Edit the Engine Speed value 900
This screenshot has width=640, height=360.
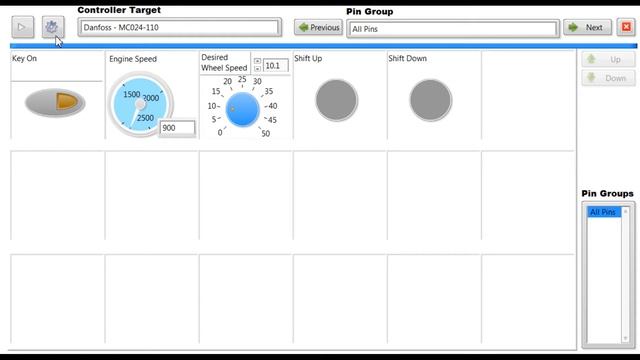point(177,128)
